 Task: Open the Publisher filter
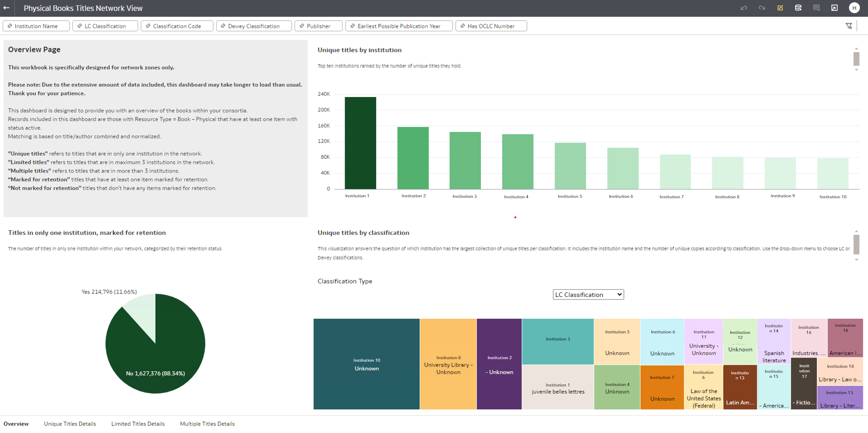pyautogui.click(x=318, y=26)
